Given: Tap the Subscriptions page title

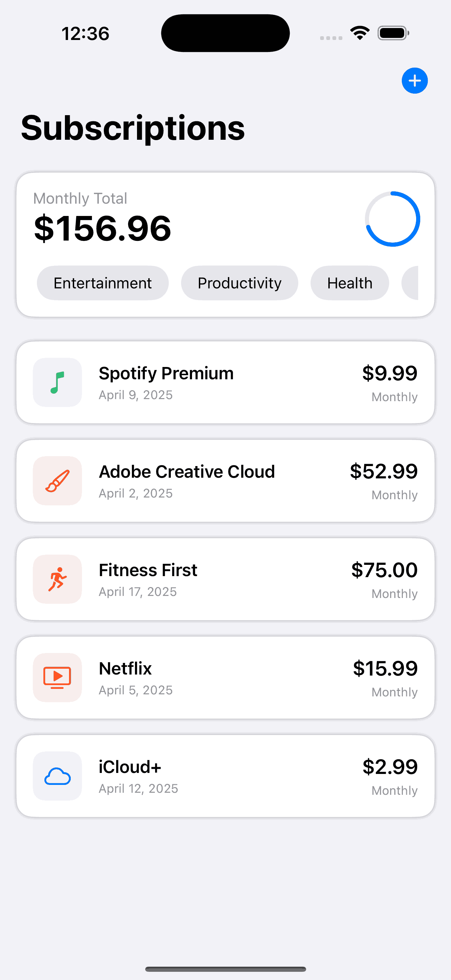Looking at the screenshot, I should (133, 128).
